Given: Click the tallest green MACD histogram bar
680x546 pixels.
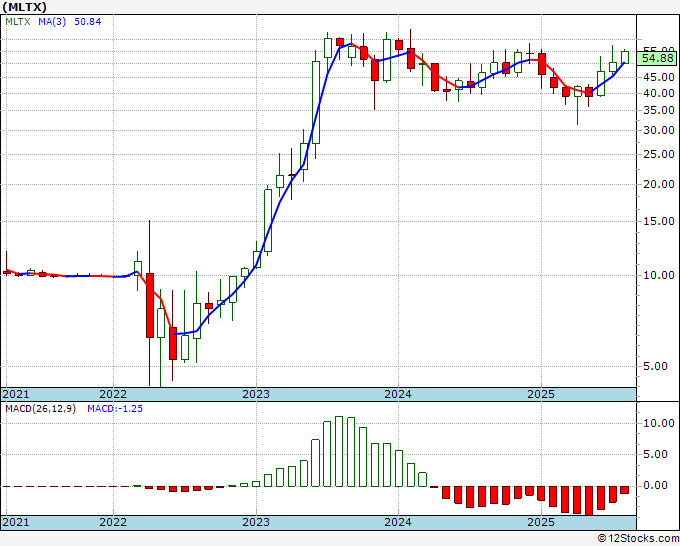Looking at the screenshot, I should pyautogui.click(x=339, y=451).
